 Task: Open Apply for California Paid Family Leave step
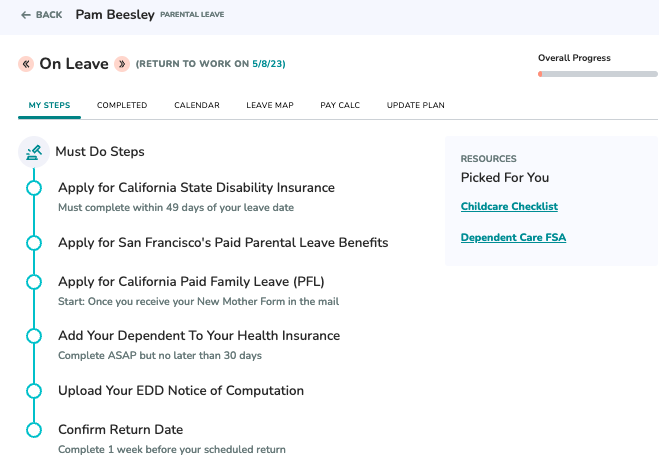click(191, 281)
